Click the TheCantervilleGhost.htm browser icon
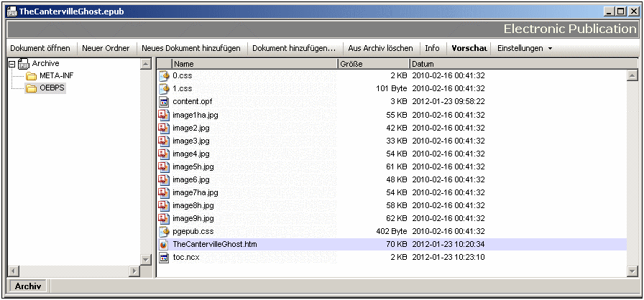The image size is (644, 300). pos(164,245)
